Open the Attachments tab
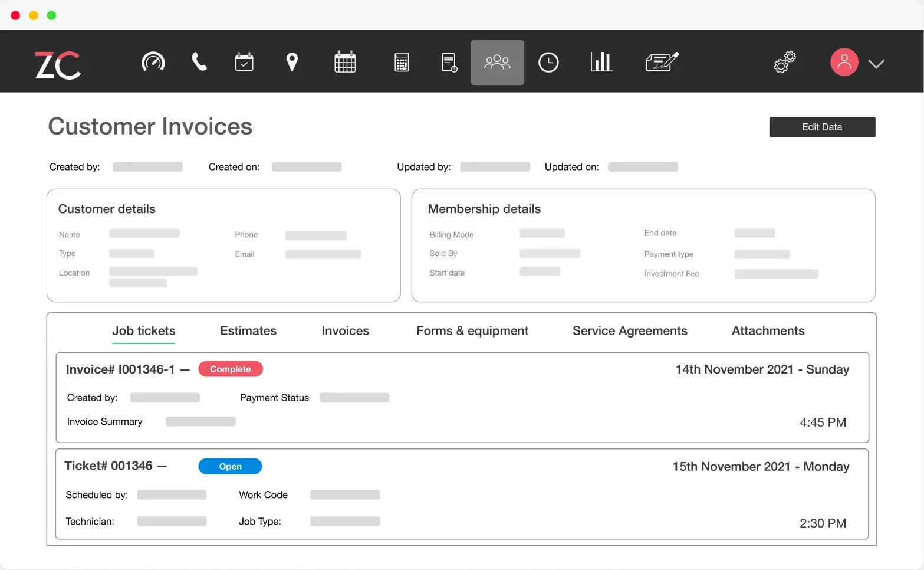 pyautogui.click(x=768, y=331)
